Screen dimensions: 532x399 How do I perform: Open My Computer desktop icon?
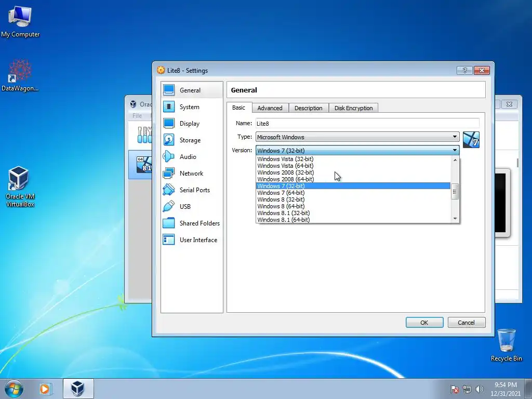[x=20, y=22]
